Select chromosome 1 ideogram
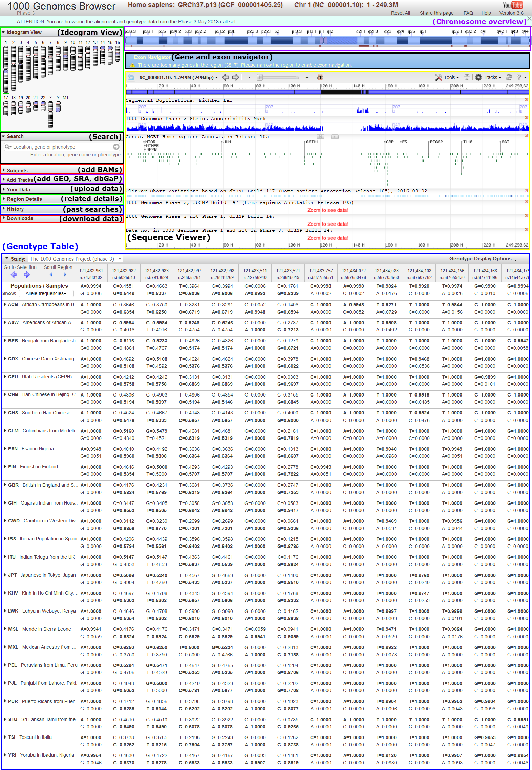 (x=6, y=66)
